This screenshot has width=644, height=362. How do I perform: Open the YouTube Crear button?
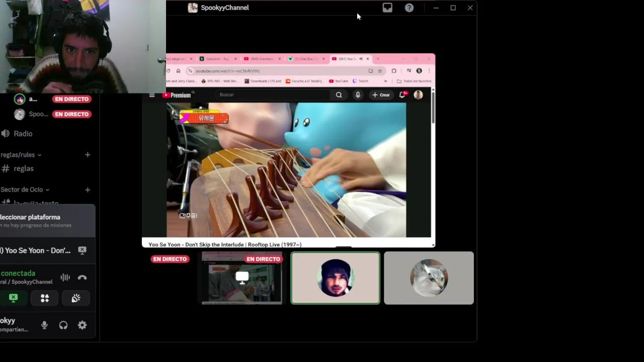coord(381,95)
